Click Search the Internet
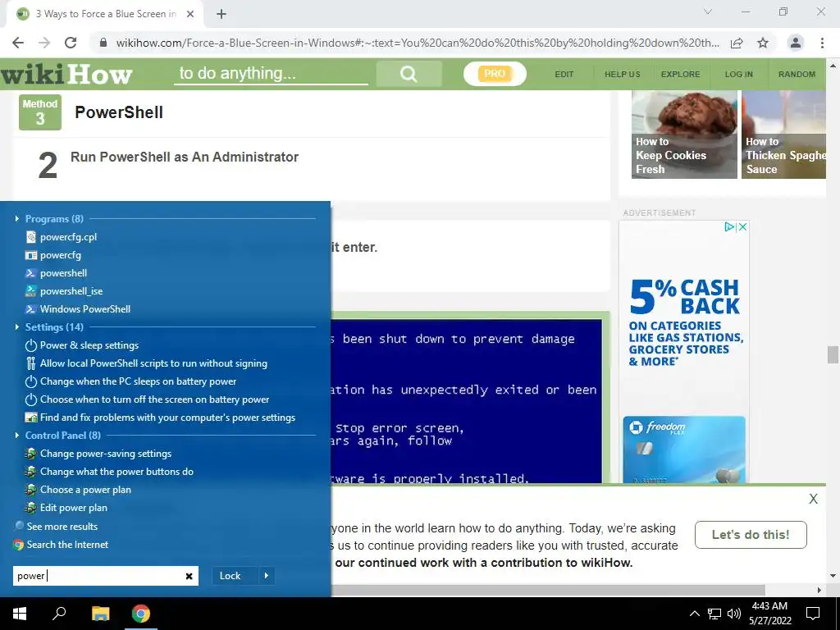The height and width of the screenshot is (630, 840). 61,545
